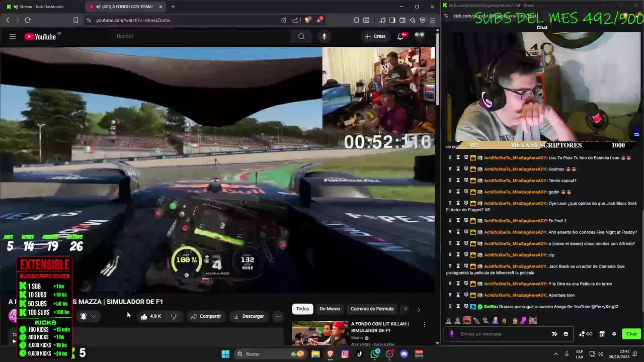Click the YouTube video player area
The width and height of the screenshot is (644, 362).
point(217,170)
